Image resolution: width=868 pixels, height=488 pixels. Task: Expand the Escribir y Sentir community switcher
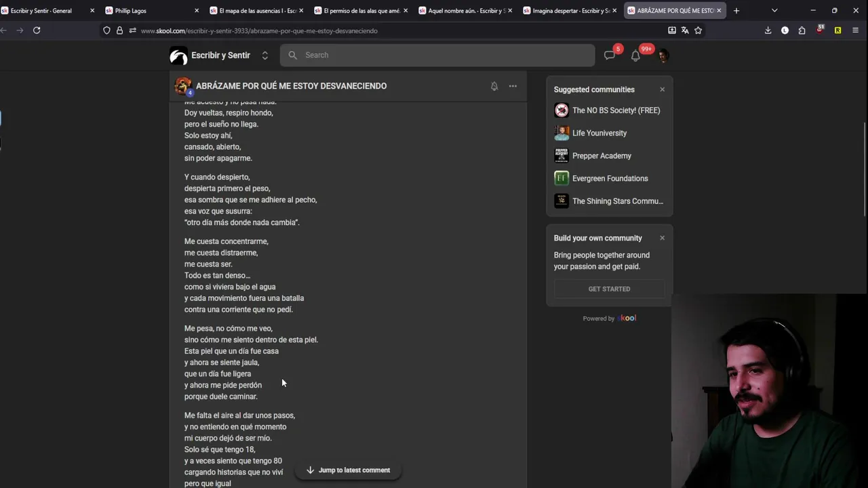tap(265, 56)
